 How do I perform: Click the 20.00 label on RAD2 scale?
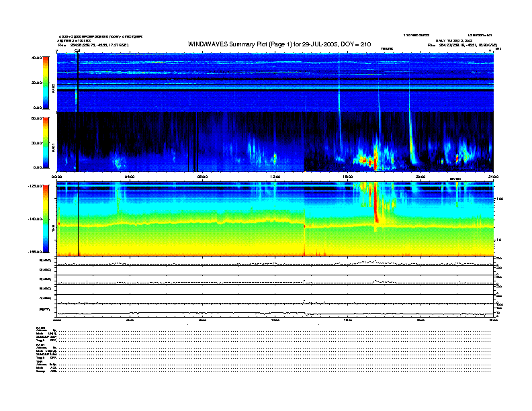click(36, 83)
